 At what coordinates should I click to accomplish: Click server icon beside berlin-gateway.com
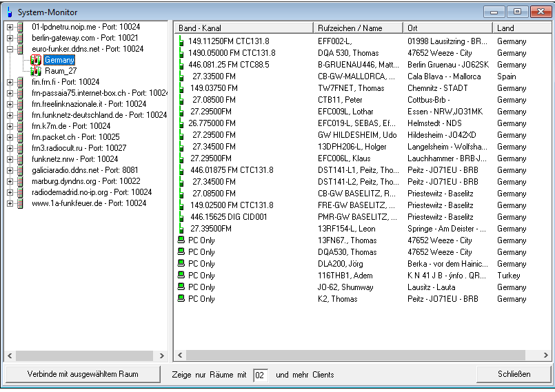pos(21,38)
